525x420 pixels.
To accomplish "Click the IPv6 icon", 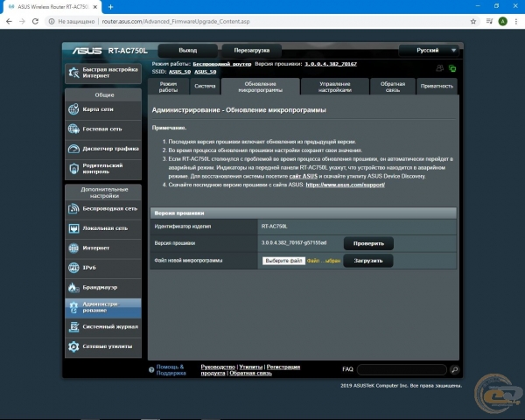I will click(x=73, y=268).
